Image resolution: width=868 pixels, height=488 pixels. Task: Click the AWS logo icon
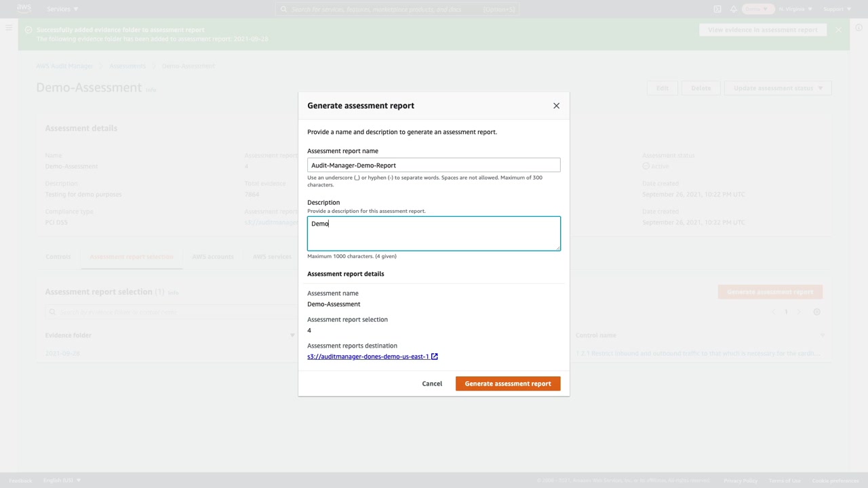pyautogui.click(x=24, y=9)
